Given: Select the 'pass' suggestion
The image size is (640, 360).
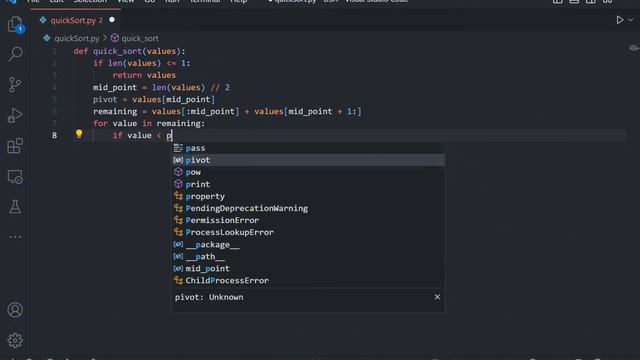Looking at the screenshot, I should point(308,148).
